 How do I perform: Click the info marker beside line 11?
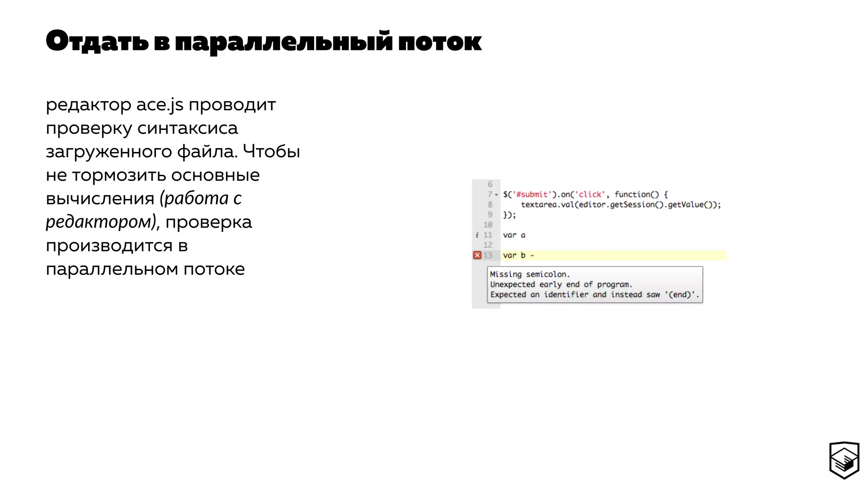tap(477, 235)
